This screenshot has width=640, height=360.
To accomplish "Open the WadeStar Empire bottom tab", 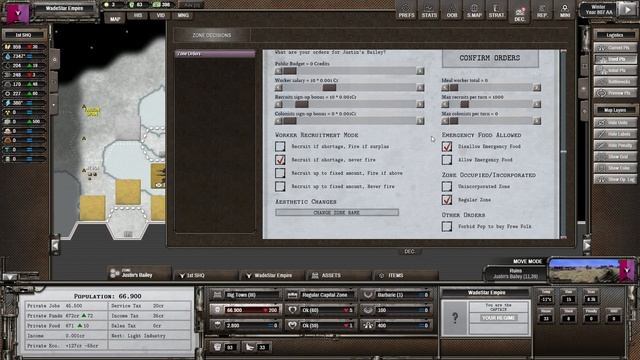I will pos(271,275).
